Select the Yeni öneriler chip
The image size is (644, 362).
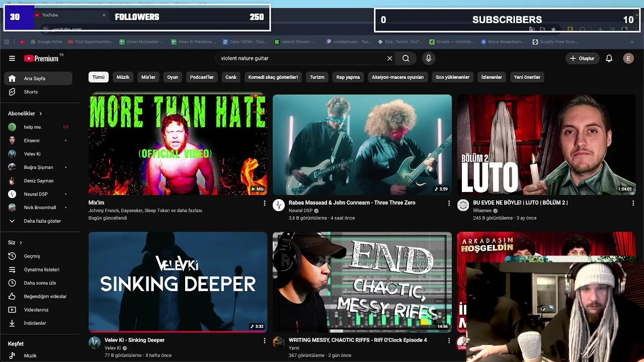click(x=527, y=77)
